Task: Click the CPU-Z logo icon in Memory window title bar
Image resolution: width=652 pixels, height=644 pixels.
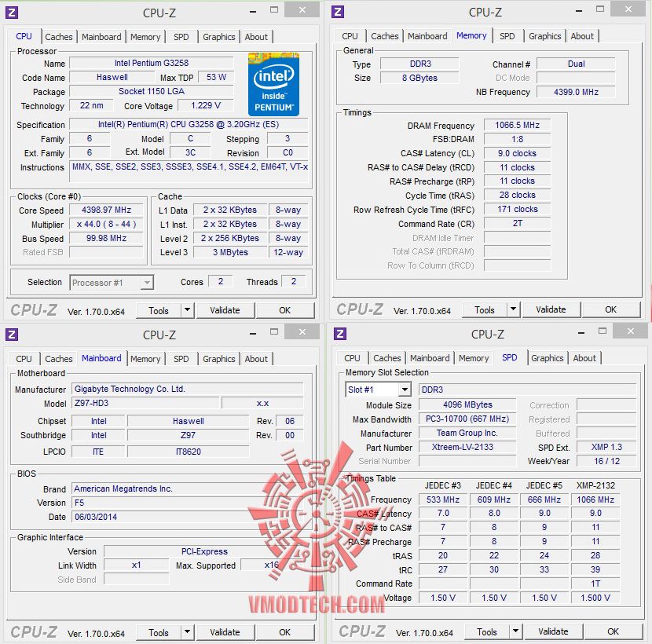Action: (x=338, y=12)
